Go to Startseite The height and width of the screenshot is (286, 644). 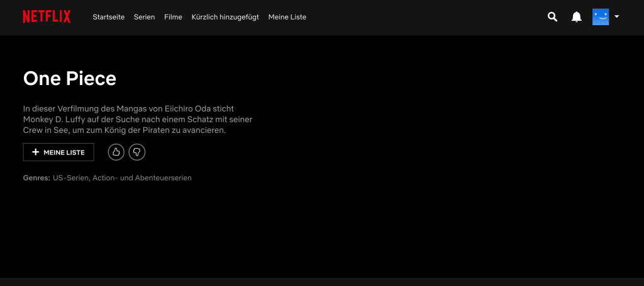pyautogui.click(x=109, y=17)
